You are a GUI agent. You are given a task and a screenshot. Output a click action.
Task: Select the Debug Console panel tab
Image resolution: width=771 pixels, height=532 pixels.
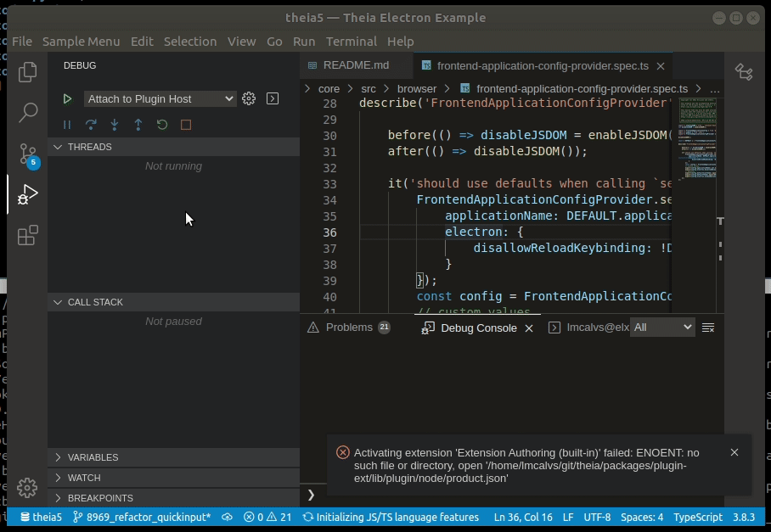click(x=469, y=328)
